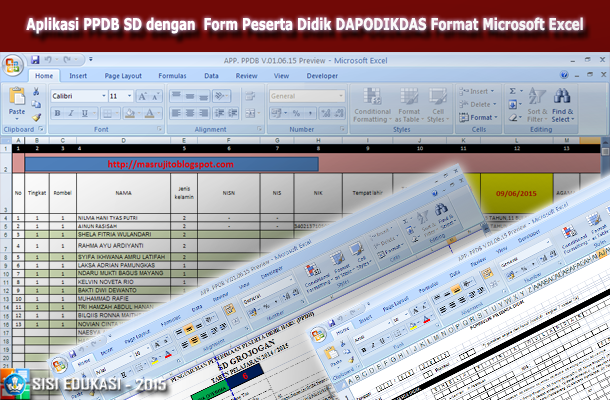This screenshot has height=400, width=610.
Task: Switch to the Developer tab in the upright window
Action: click(322, 76)
